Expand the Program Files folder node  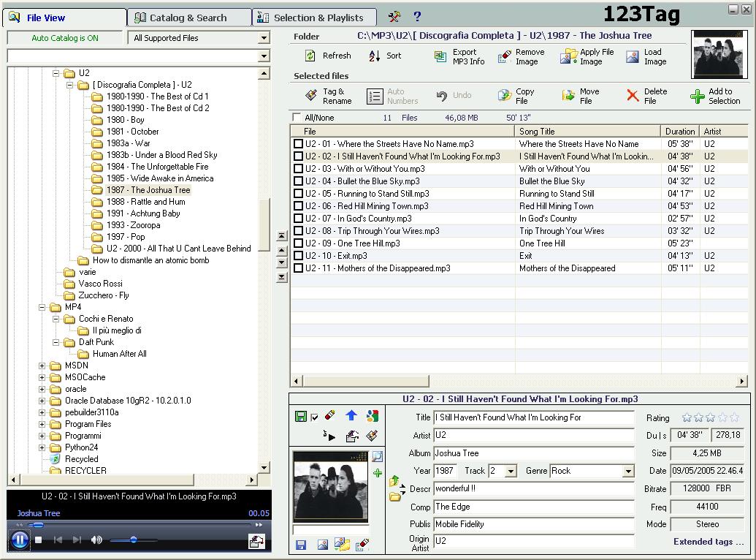pos(42,424)
